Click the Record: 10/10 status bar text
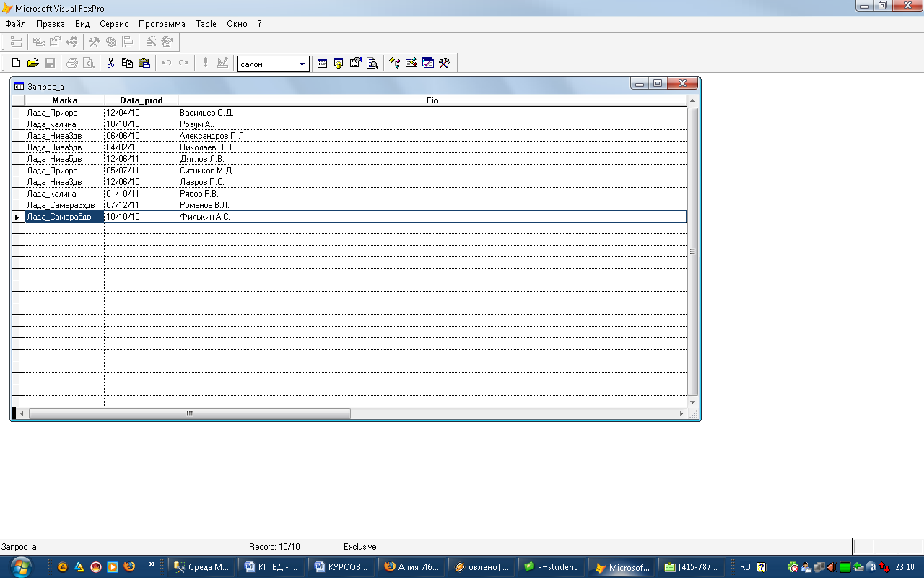This screenshot has width=924, height=578. pos(274,547)
